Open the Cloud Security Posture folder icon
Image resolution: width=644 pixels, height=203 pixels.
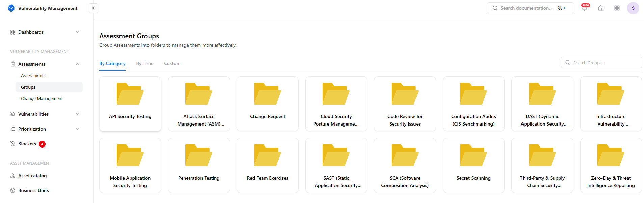pos(336,94)
